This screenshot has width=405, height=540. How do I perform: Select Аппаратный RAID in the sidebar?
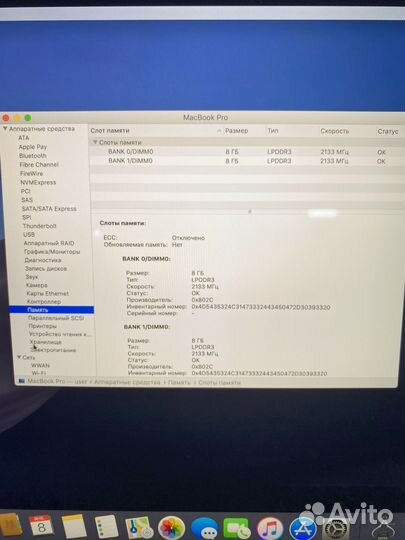(49, 243)
